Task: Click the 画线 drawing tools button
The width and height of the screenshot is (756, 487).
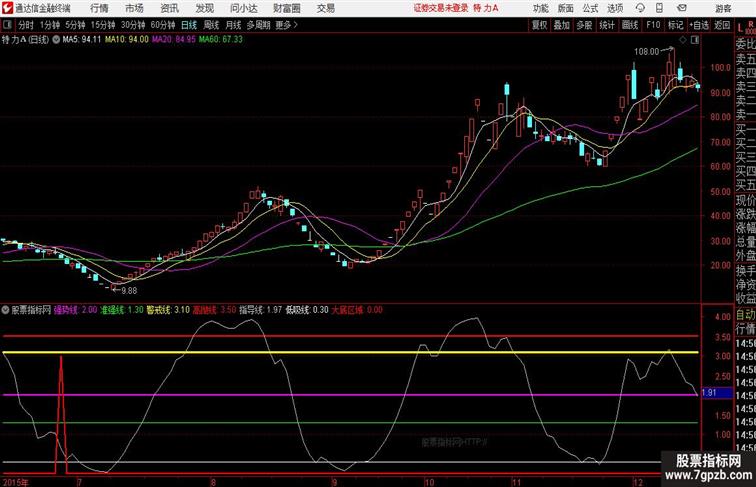Action: [x=630, y=25]
